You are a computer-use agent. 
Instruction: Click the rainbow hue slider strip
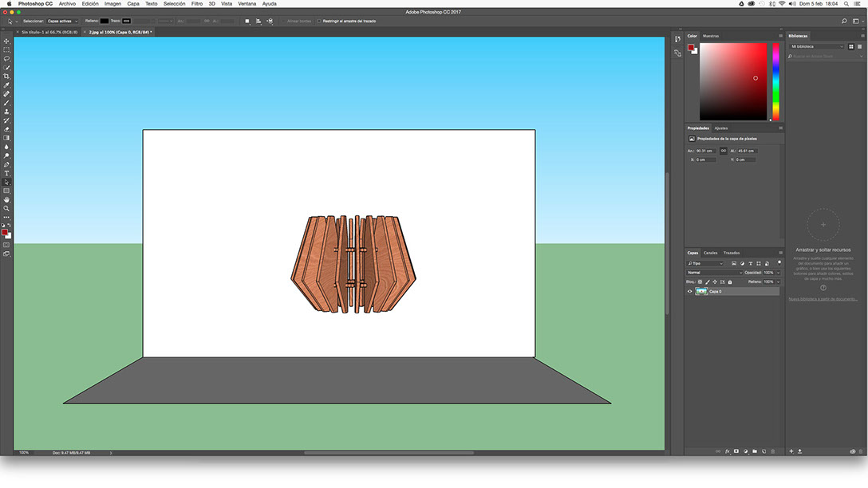point(775,81)
